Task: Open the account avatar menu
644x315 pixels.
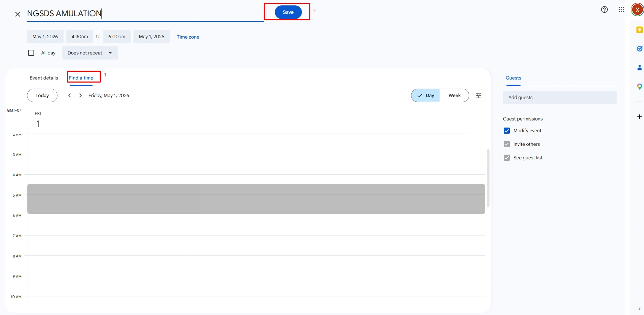Action: click(x=638, y=9)
